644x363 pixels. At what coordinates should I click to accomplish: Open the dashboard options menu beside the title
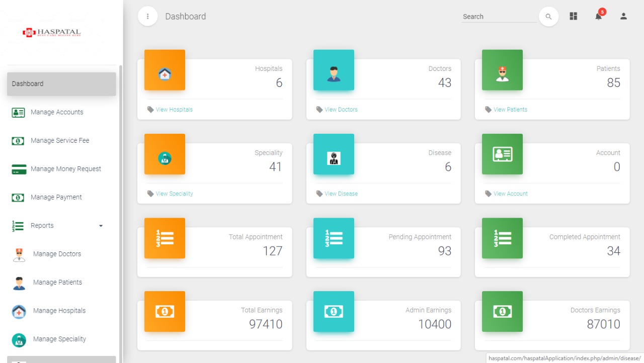[147, 16]
